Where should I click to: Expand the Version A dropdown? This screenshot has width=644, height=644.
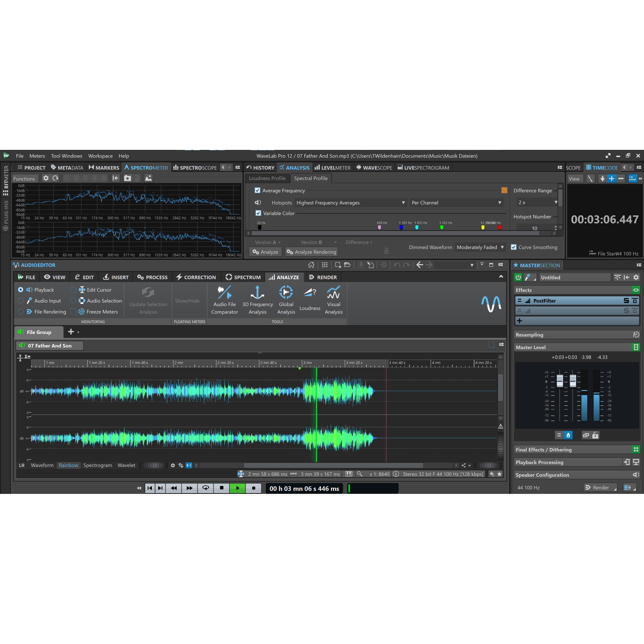(268, 242)
